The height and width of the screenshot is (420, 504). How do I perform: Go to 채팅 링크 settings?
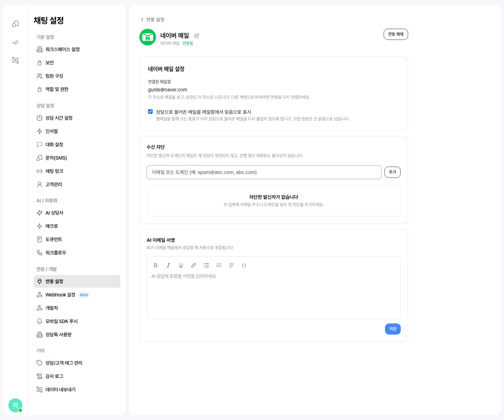(77, 171)
